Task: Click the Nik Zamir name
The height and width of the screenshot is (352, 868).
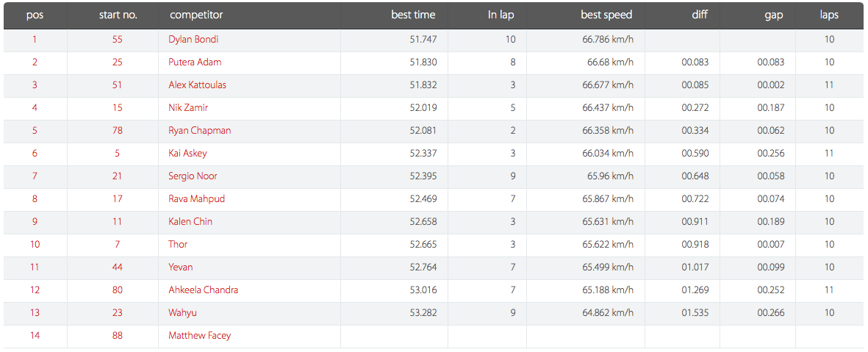Action: click(188, 107)
